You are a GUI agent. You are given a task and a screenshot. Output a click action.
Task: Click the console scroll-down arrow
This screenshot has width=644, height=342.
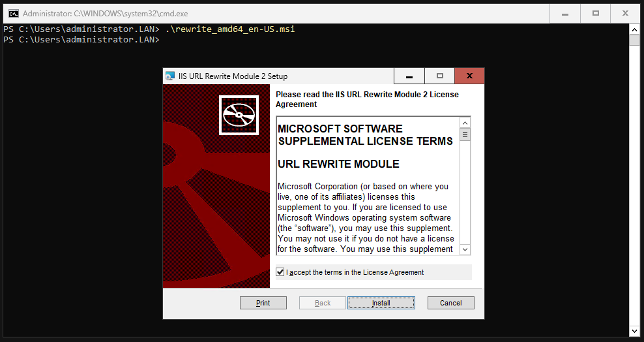click(x=634, y=332)
